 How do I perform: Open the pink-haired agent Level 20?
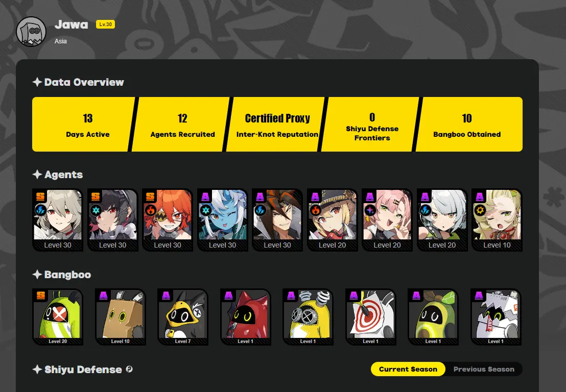[387, 219]
